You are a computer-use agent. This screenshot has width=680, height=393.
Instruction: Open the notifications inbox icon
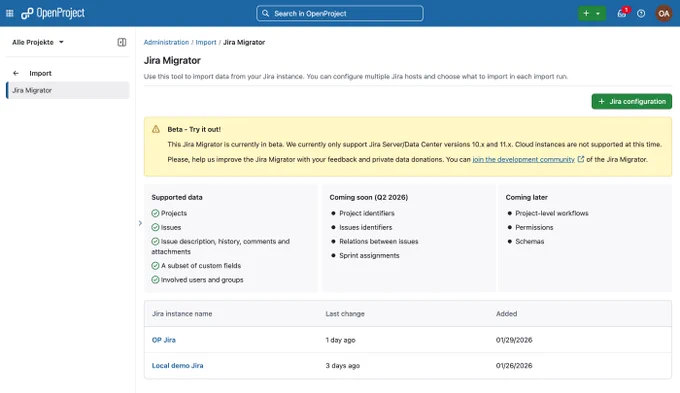click(622, 13)
